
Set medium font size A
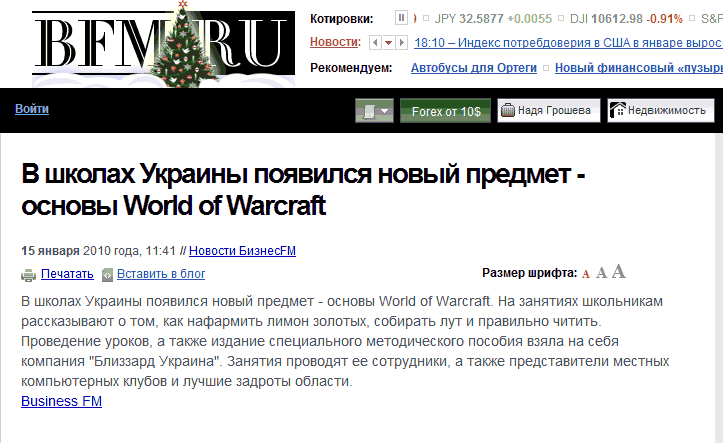pyautogui.click(x=601, y=273)
